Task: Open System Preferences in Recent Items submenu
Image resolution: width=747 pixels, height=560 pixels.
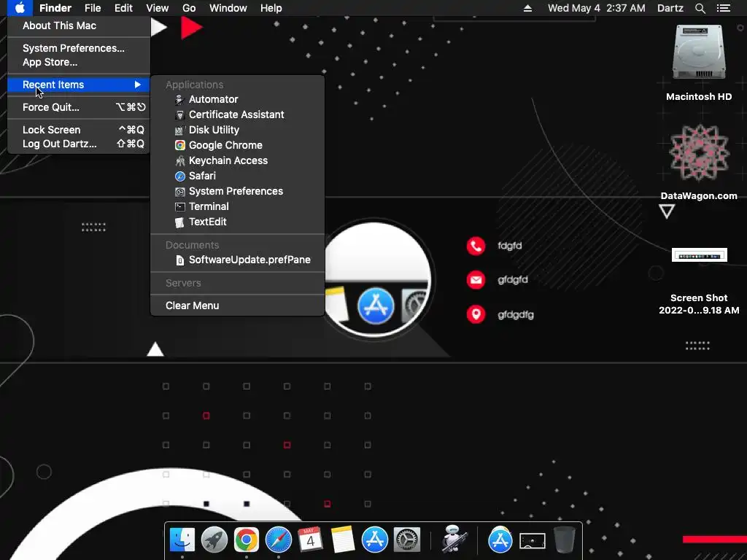Action: (238, 191)
